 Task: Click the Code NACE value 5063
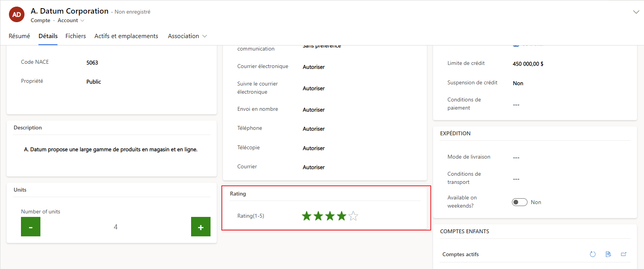92,63
